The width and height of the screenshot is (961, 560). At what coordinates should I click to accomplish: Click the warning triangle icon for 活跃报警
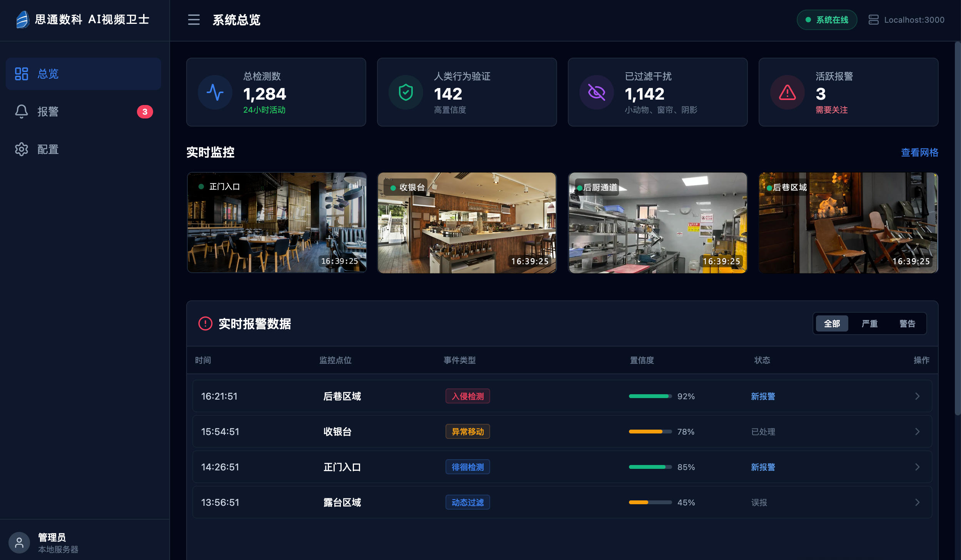787,93
